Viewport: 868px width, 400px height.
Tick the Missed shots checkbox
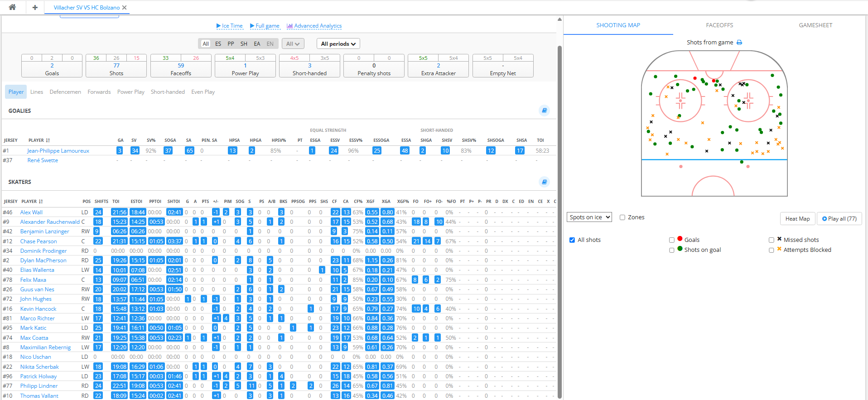772,240
